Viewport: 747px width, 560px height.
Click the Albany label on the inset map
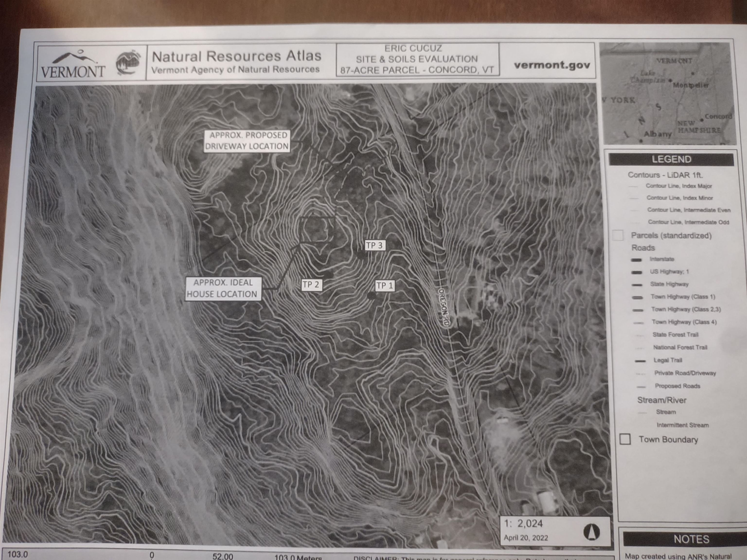coord(658,134)
